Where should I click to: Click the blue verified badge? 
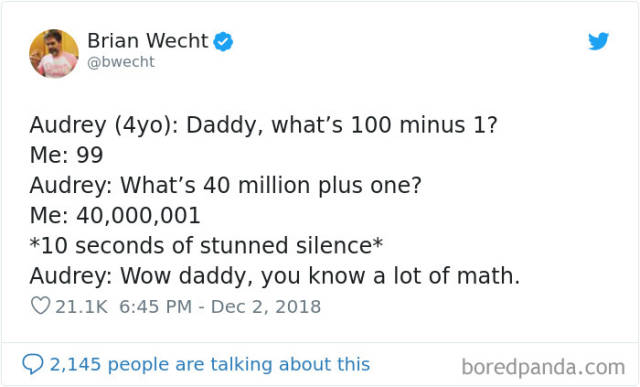click(x=223, y=41)
